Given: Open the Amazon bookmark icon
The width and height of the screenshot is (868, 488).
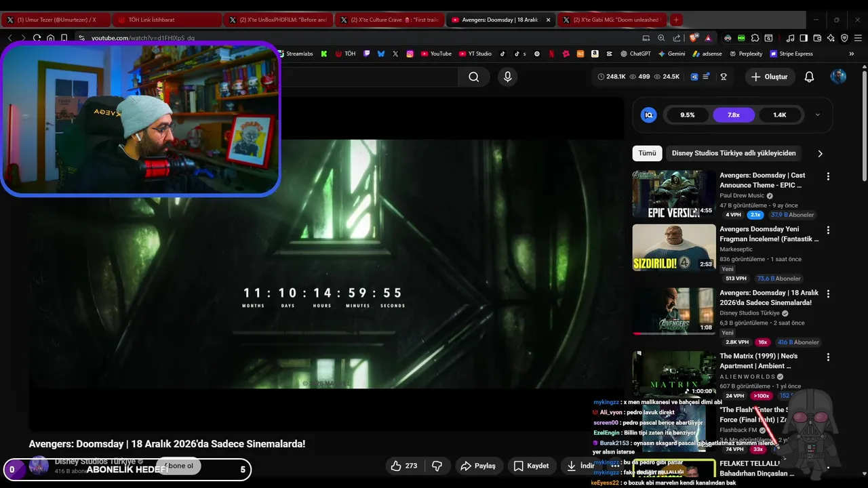Looking at the screenshot, I should tap(595, 54).
